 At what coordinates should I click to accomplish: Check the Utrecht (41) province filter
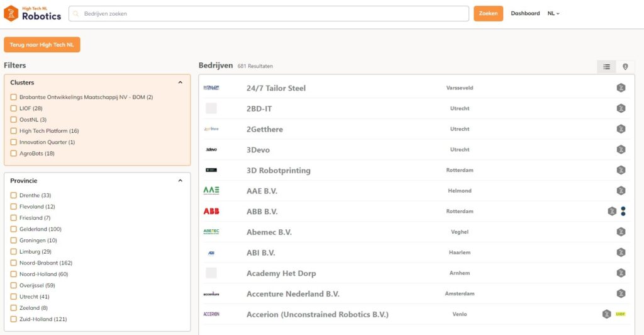[x=14, y=297]
